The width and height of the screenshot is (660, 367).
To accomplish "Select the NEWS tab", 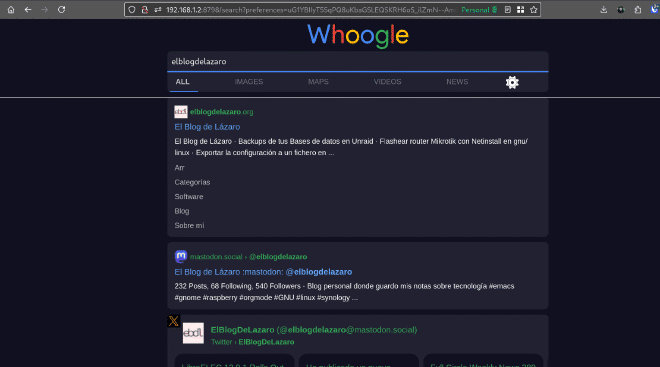I will (457, 82).
